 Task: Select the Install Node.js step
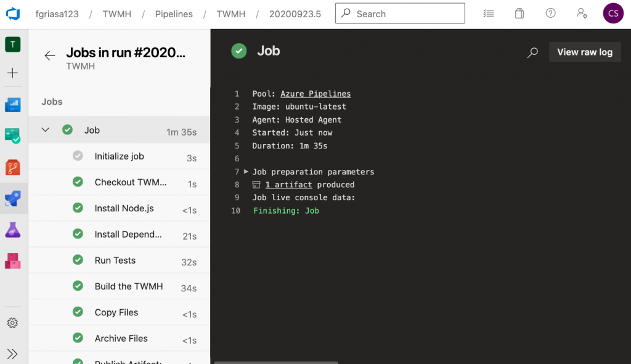point(119,208)
